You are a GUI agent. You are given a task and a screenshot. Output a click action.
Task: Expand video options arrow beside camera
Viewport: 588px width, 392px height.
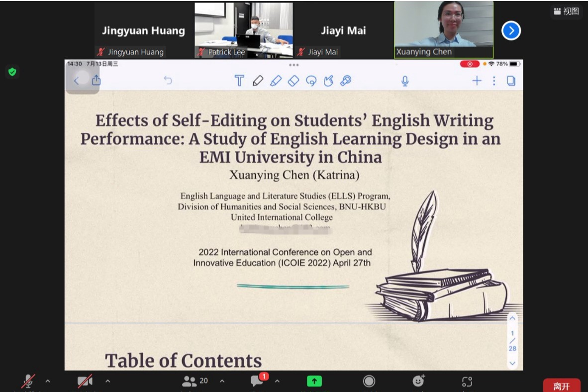coord(107,381)
